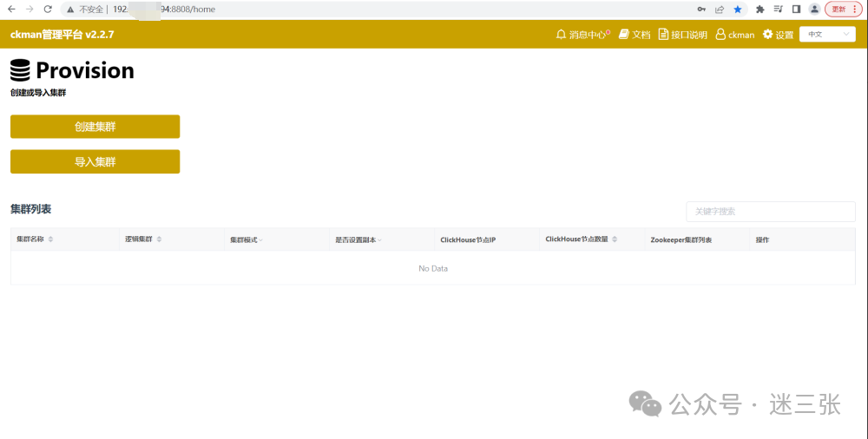Open 集群模式 column filter chevron
Image resolution: width=868 pixels, height=439 pixels.
[260, 240]
